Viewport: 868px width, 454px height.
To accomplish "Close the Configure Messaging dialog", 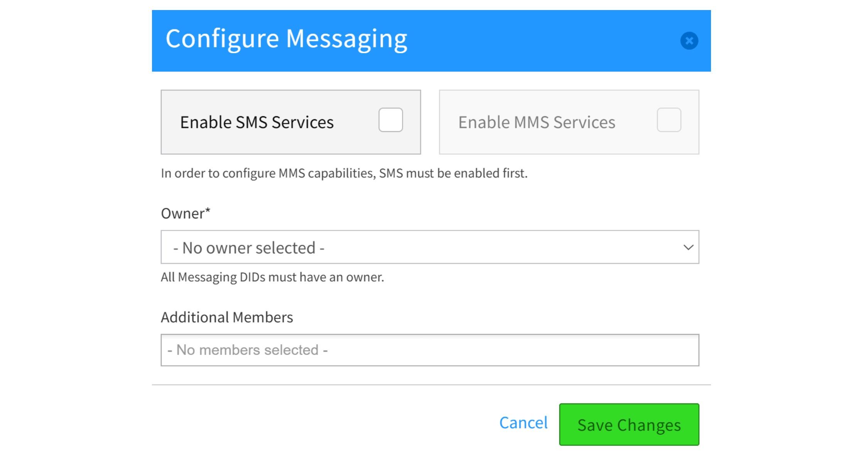I will pos(689,41).
